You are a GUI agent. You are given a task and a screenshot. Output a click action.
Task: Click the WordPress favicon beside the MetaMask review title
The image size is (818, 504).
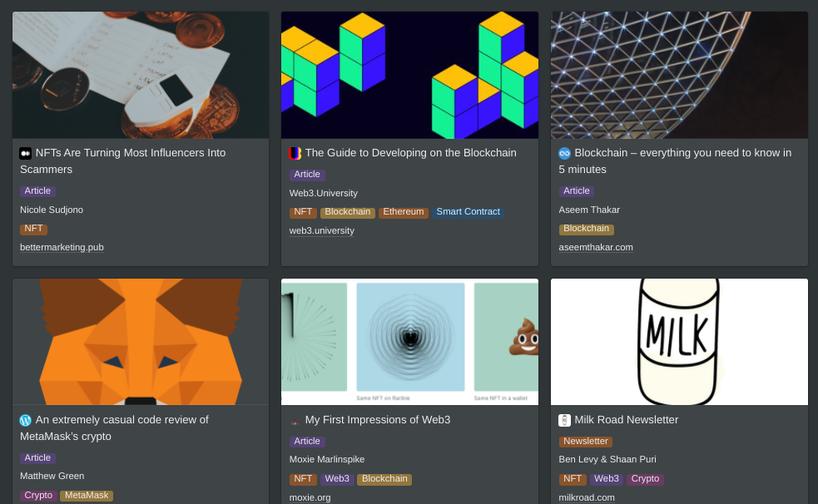(26, 420)
